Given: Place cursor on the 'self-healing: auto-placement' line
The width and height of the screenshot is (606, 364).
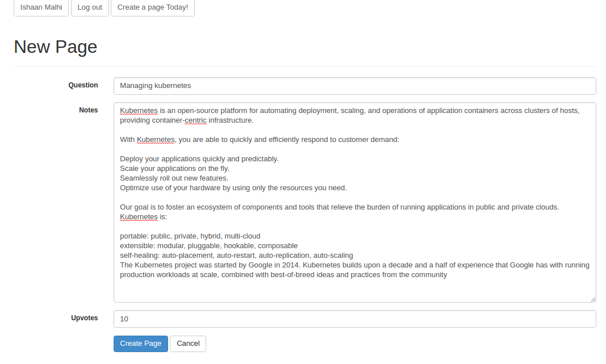Looking at the screenshot, I should [x=236, y=256].
